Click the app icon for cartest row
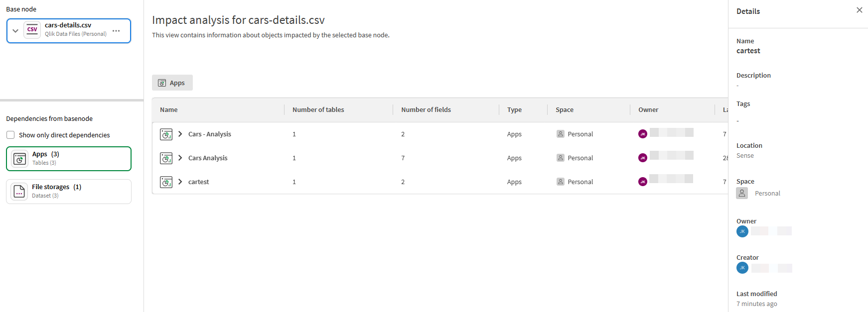Screen dimensions: 868x312 pos(166,182)
